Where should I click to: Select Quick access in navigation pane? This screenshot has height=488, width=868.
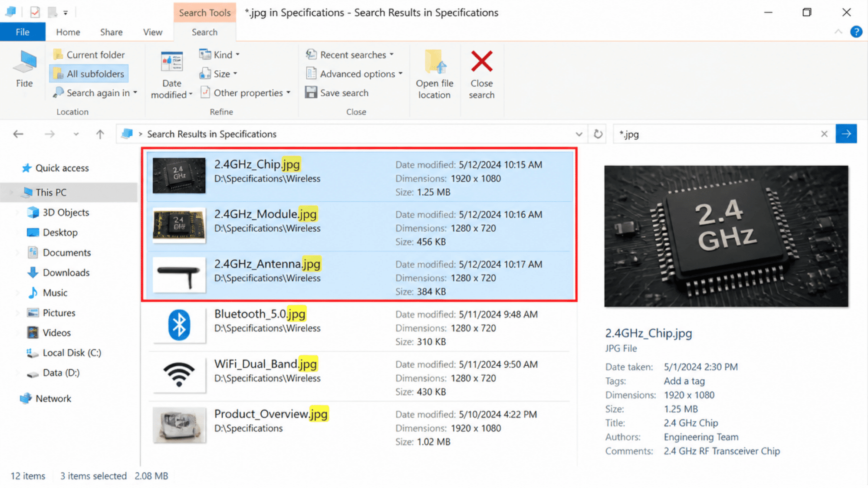tap(56, 168)
